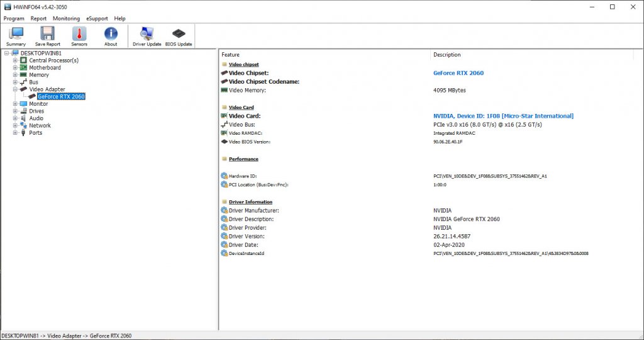Click the Driver Version gear icon
The height and width of the screenshot is (340, 644).
225,236
